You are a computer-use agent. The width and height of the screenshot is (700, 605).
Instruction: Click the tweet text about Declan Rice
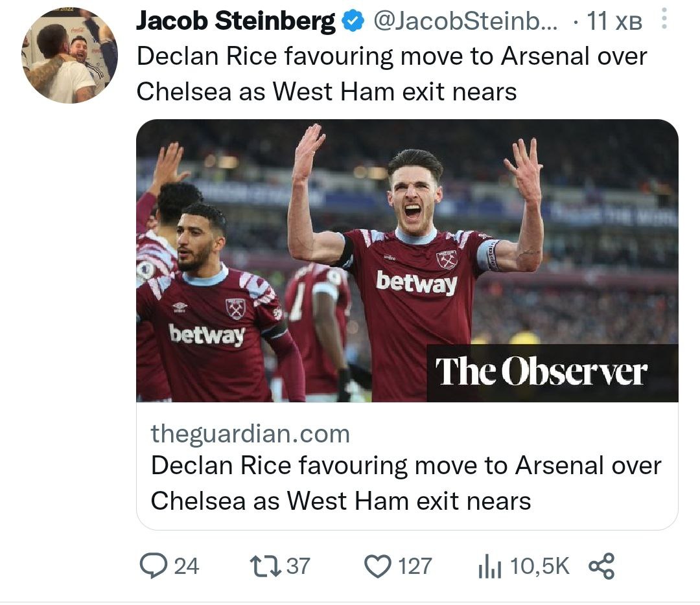click(391, 73)
